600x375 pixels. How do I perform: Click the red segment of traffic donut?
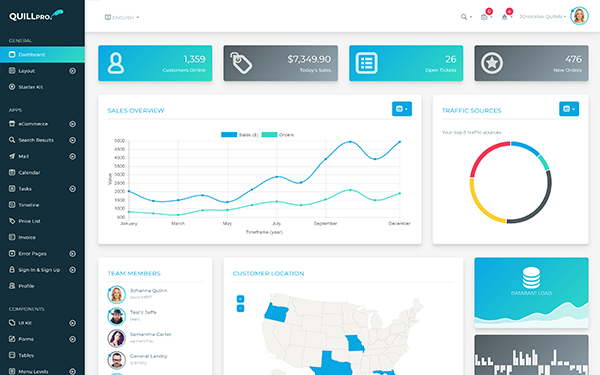click(x=484, y=154)
